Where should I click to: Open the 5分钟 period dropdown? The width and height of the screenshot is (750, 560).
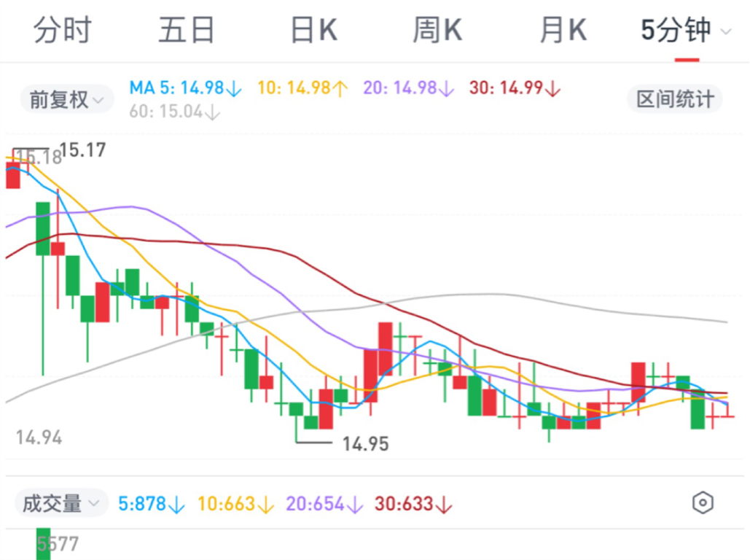click(x=686, y=30)
